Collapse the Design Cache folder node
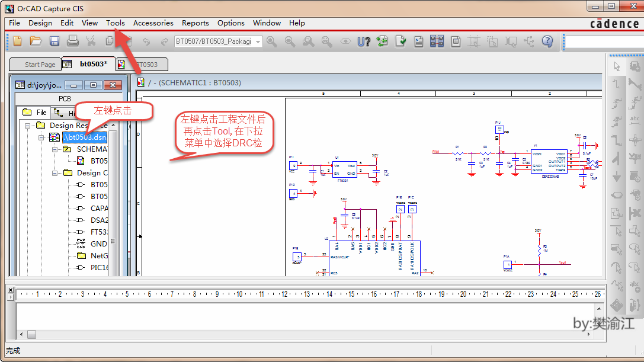This screenshot has width=644, height=362. pyautogui.click(x=55, y=174)
